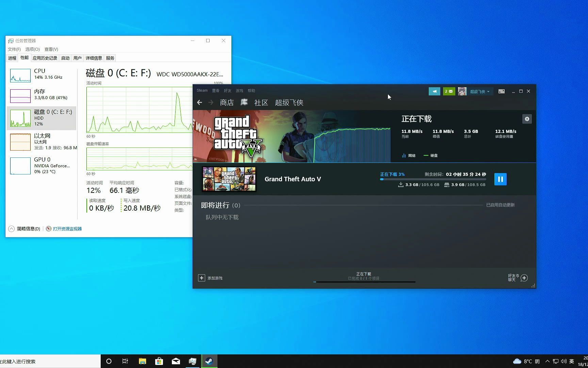Open the 社区 community tab
Image resolution: width=588 pixels, height=368 pixels.
[261, 103]
